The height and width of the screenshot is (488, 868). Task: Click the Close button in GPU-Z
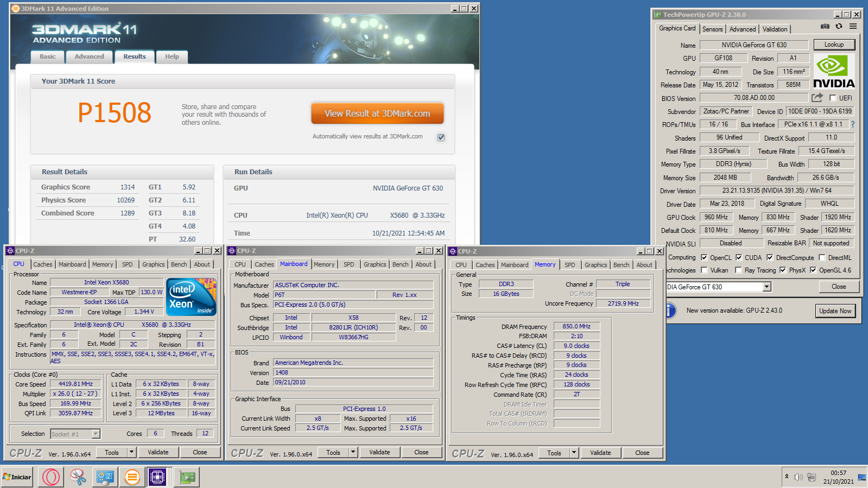click(838, 287)
